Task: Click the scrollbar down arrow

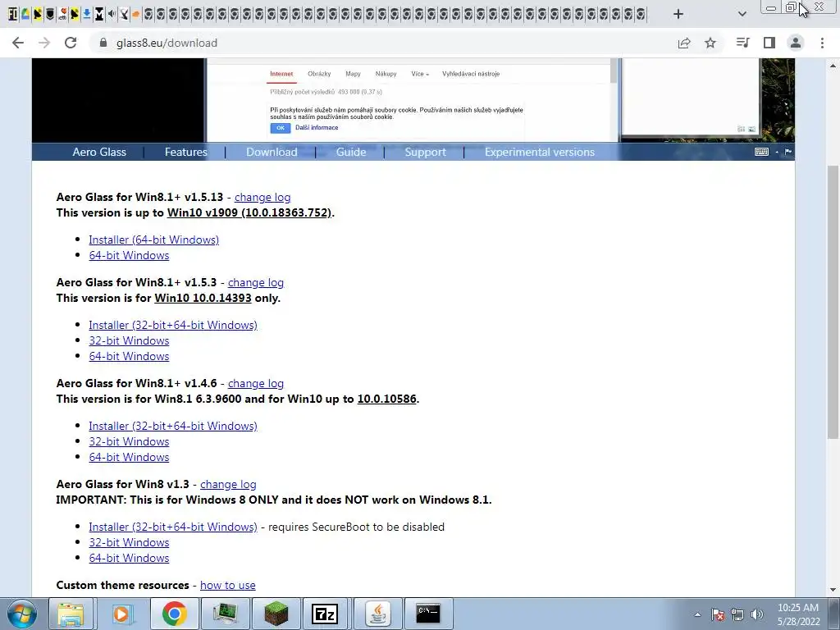Action: point(833,590)
